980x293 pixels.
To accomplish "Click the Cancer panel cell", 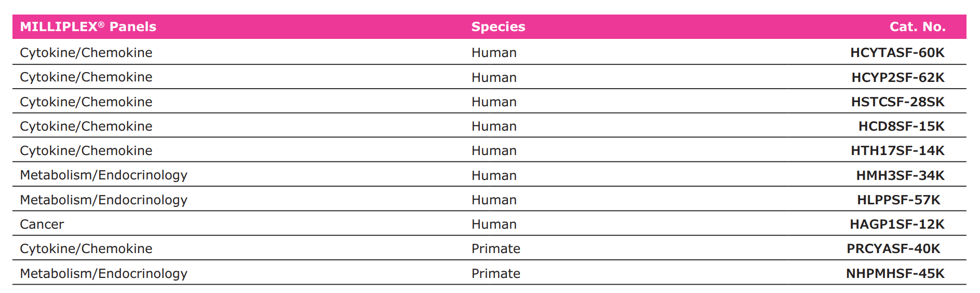I will (x=42, y=225).
